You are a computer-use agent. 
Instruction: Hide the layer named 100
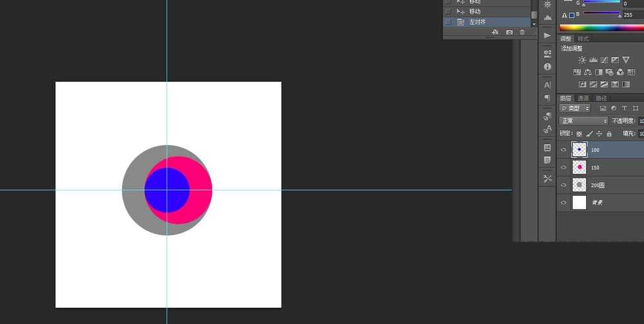pyautogui.click(x=564, y=149)
